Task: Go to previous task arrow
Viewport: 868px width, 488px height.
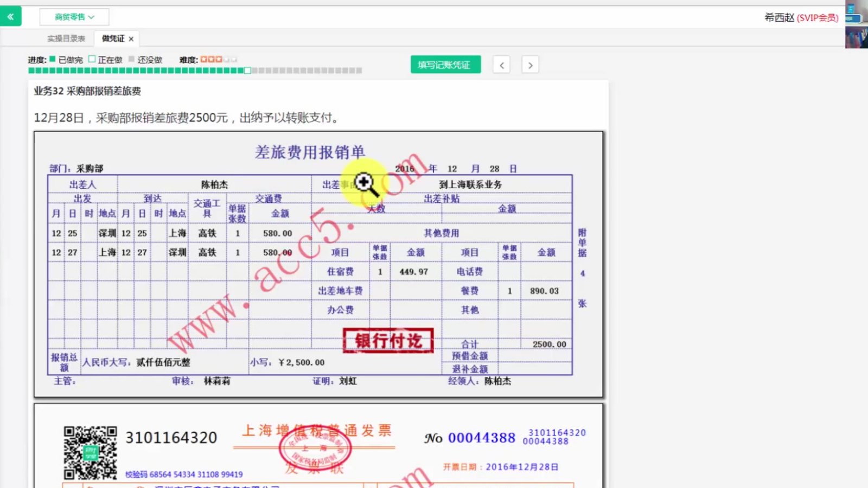Action: tap(502, 65)
